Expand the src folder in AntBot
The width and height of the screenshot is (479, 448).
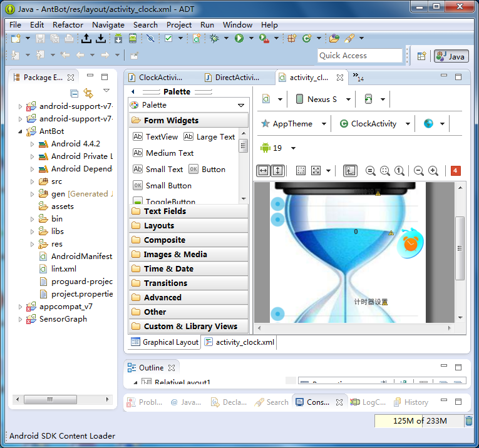(x=33, y=181)
